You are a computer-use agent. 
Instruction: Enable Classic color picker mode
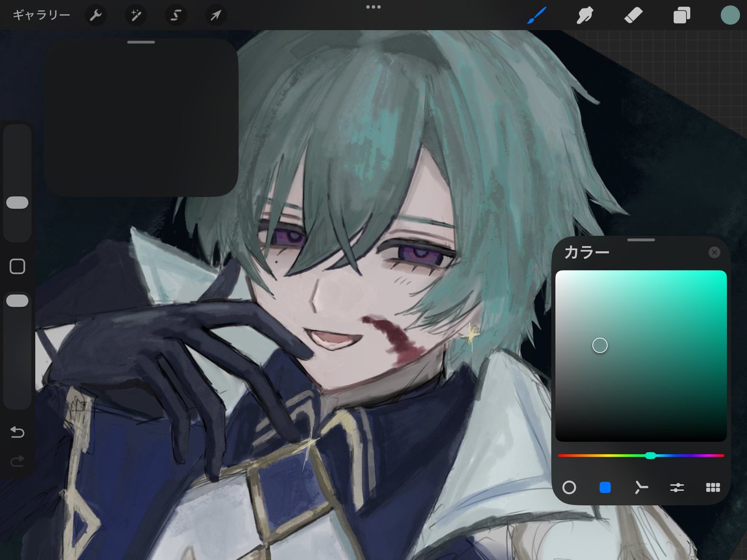(606, 488)
